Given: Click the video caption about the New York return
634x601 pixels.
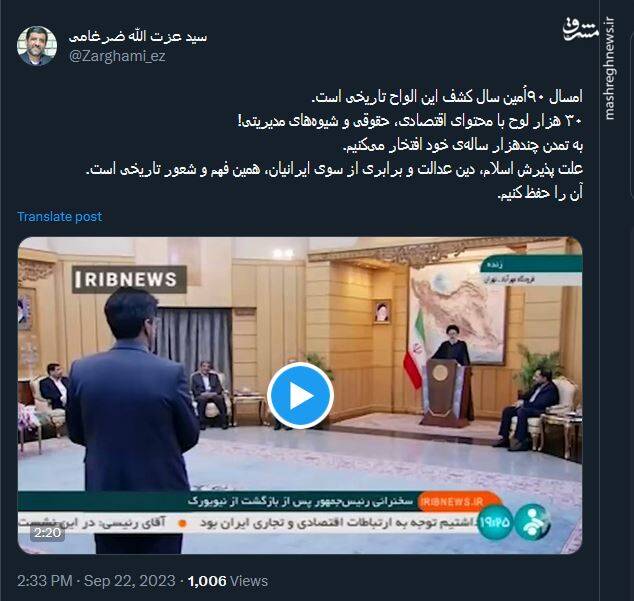Looking at the screenshot, I should click(x=300, y=502).
